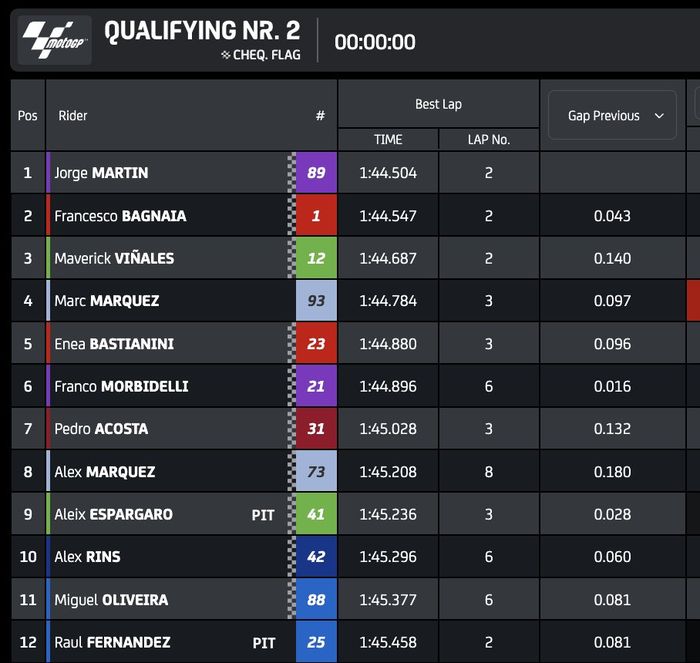
Task: Click Jorge Martin's number 89 badge
Action: [x=316, y=173]
